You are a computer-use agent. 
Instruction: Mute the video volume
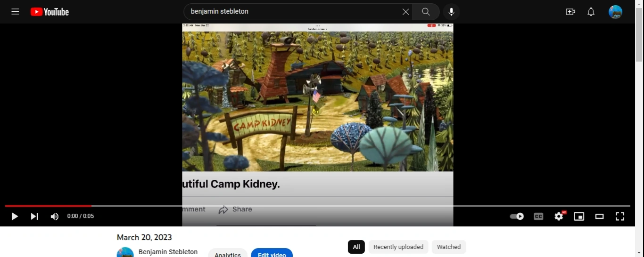point(55,217)
